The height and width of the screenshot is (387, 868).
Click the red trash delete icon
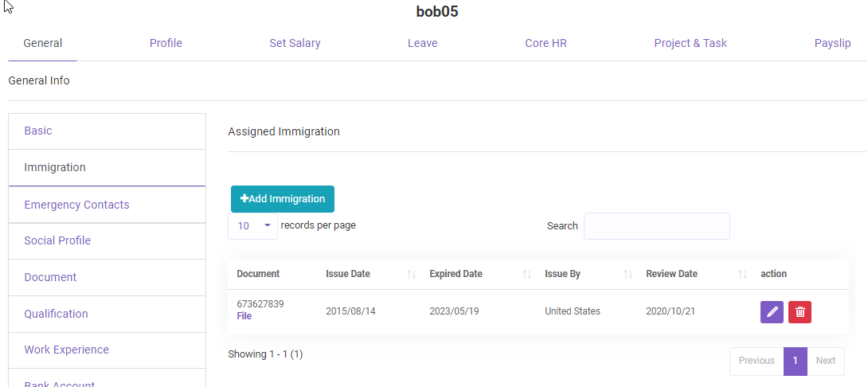[800, 312]
